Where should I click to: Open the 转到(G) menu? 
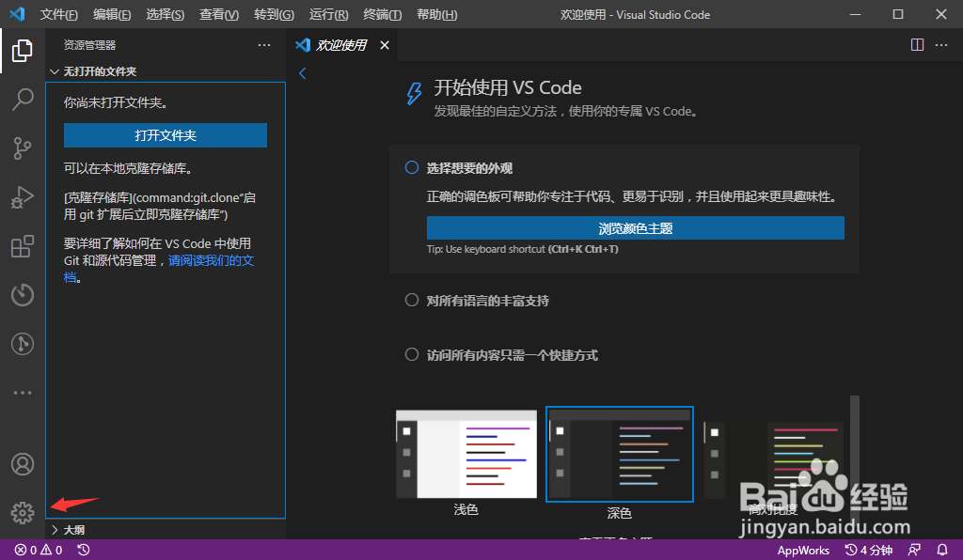(274, 14)
